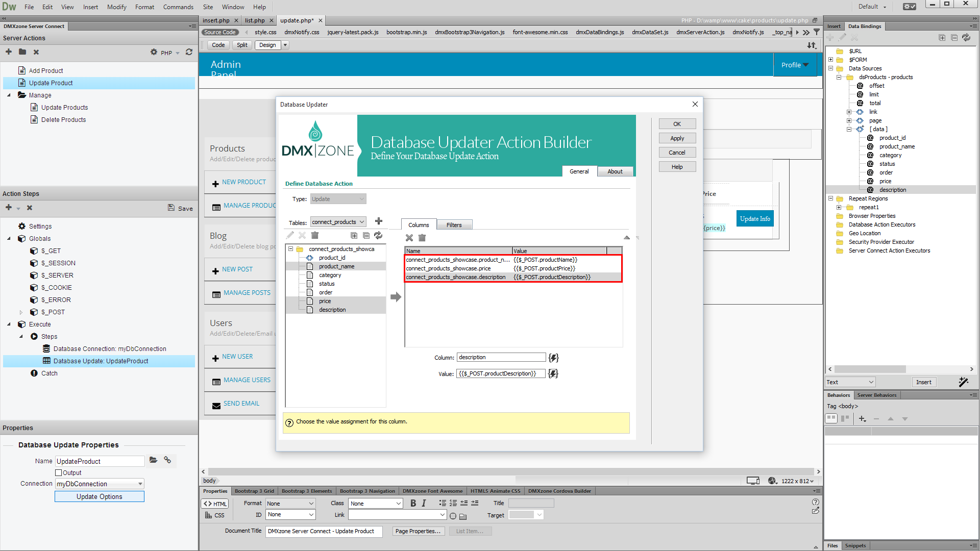Viewport: 980px width, 551px height.
Task: Click the data binding picker beside Column field
Action: tap(553, 358)
